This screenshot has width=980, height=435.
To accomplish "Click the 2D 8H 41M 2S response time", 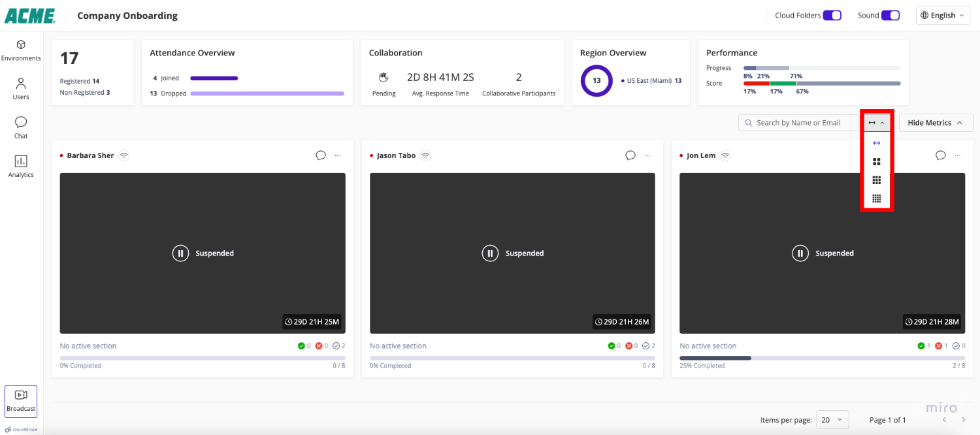I will pyautogui.click(x=440, y=77).
